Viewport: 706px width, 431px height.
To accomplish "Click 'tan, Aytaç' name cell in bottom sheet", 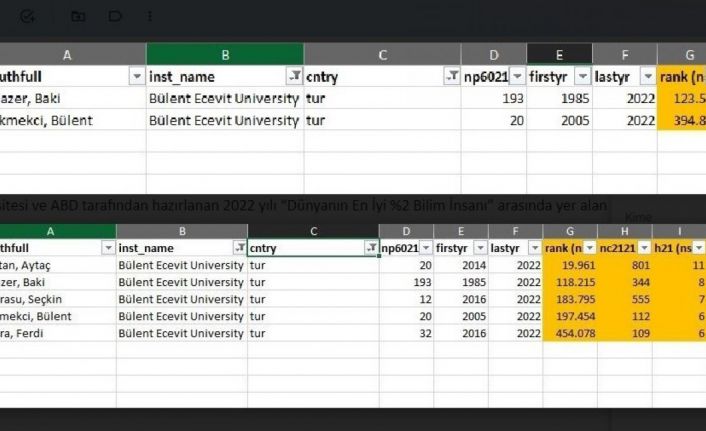I will tap(58, 265).
